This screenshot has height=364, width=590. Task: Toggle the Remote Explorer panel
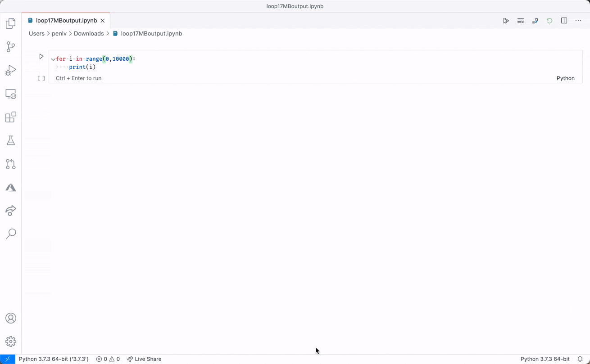tap(10, 94)
